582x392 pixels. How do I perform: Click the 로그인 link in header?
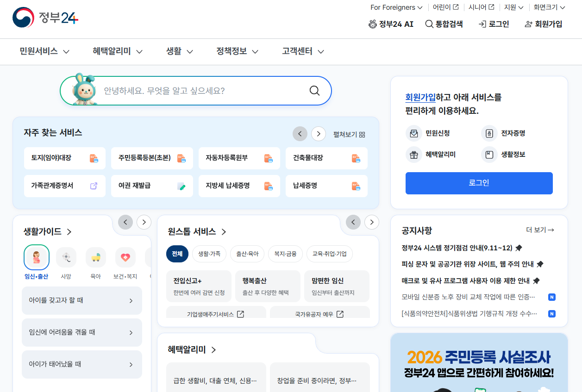(494, 24)
